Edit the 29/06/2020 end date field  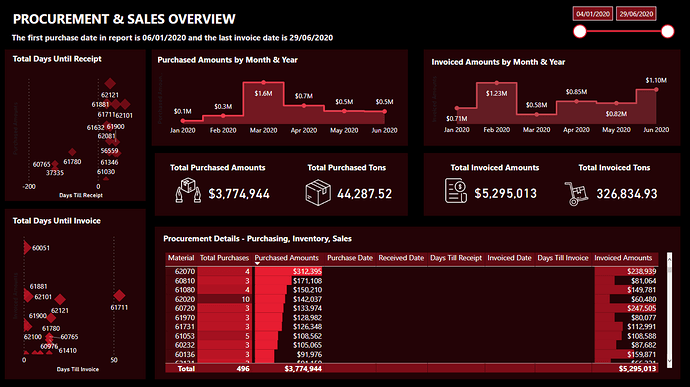coord(636,14)
